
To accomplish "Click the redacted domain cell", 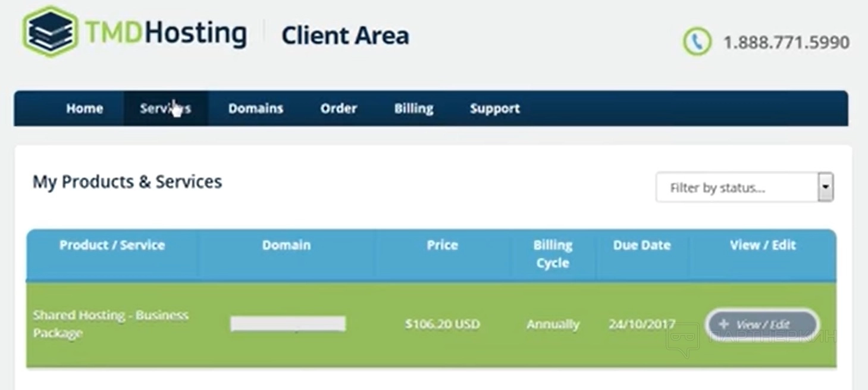I will pyautogui.click(x=288, y=324).
